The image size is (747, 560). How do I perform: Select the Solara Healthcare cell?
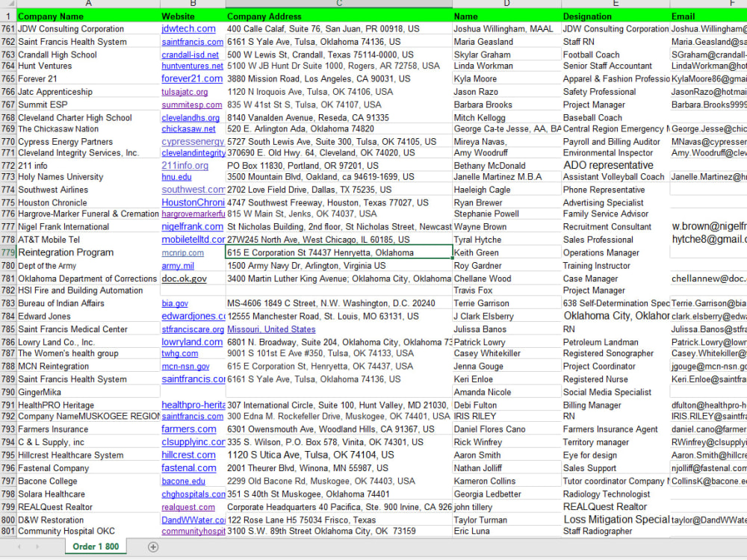click(x=88, y=494)
